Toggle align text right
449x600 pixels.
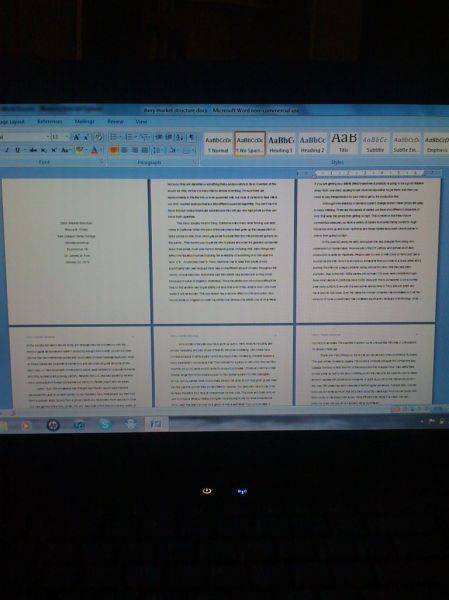[134, 150]
